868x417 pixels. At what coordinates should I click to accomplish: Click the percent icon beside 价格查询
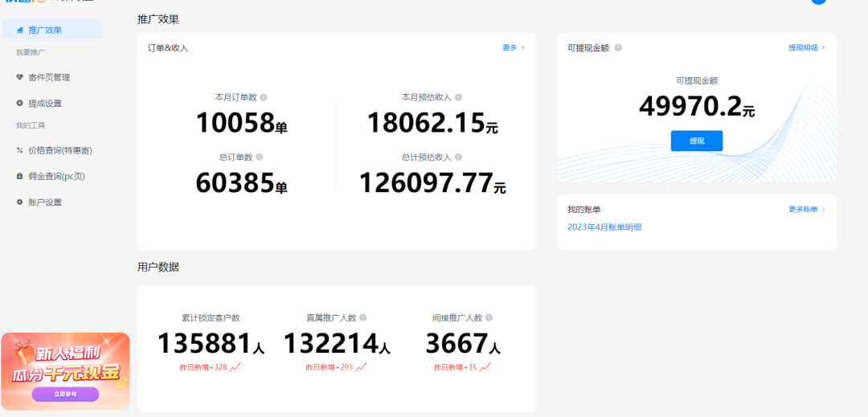point(20,150)
